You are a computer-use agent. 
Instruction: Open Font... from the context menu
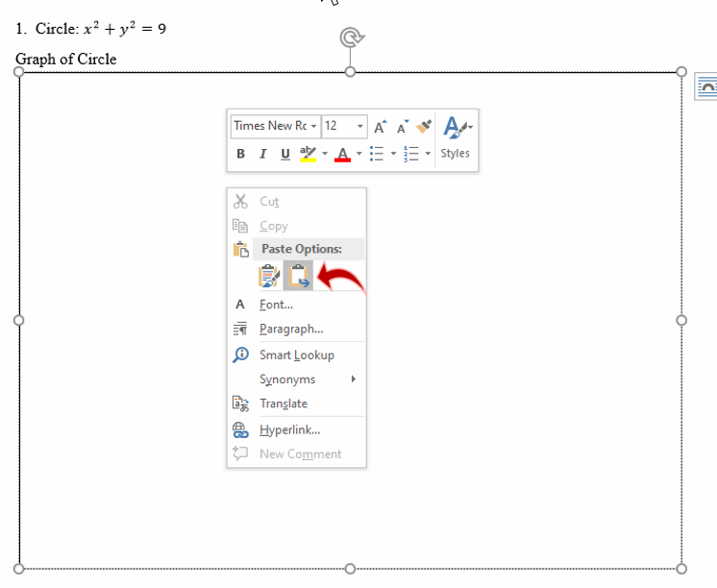(x=277, y=305)
